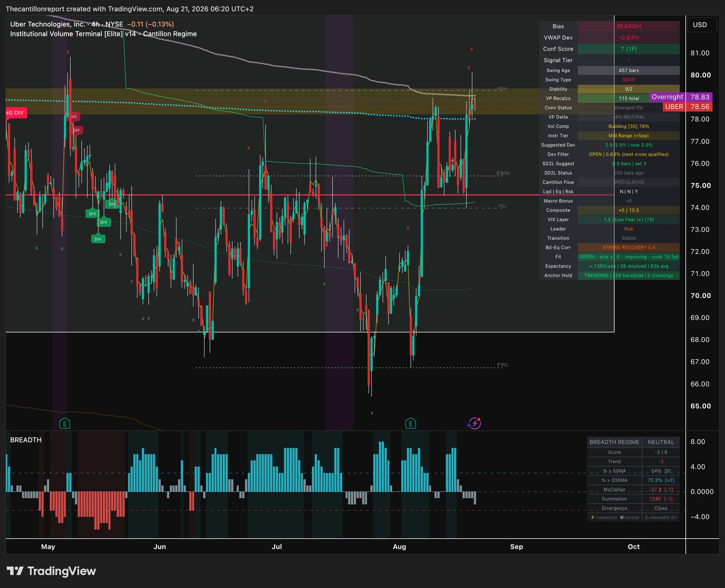Select the UBER 78.56 price label
Image resolution: width=725 pixels, height=588 pixels.
687,107
